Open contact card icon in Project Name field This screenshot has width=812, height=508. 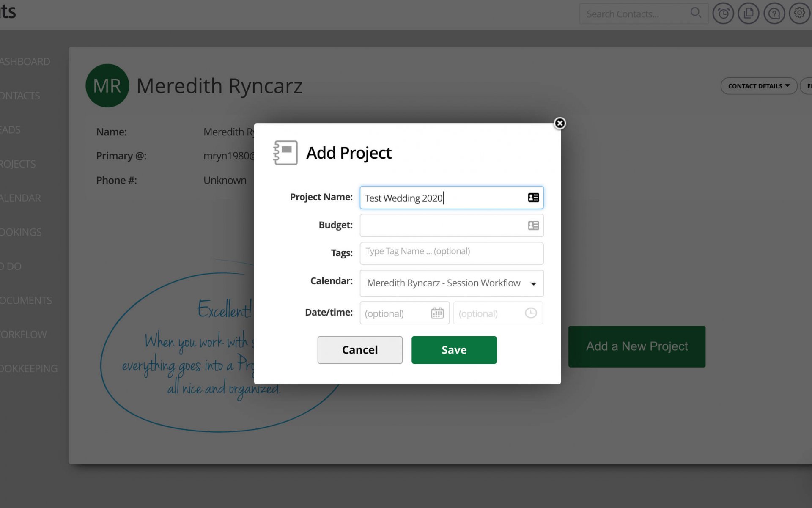[533, 198]
